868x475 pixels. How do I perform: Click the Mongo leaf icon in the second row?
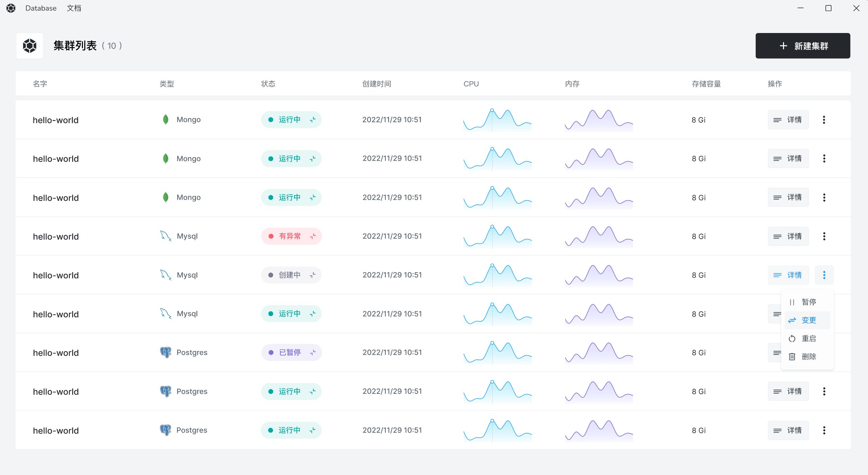pyautogui.click(x=166, y=158)
